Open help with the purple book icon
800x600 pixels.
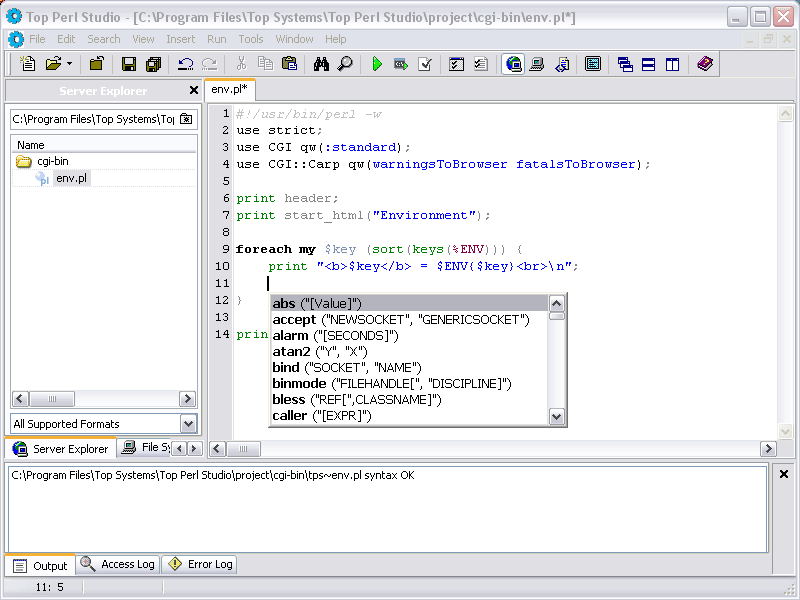point(705,64)
